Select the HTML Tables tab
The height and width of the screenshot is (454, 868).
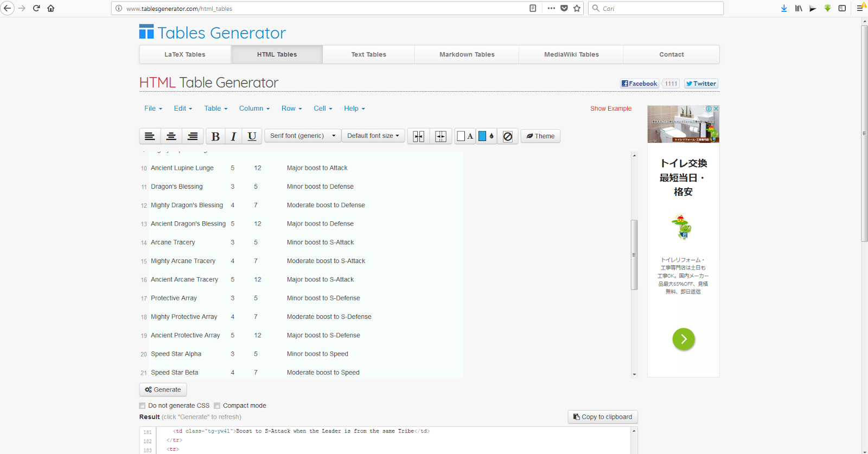pos(277,54)
